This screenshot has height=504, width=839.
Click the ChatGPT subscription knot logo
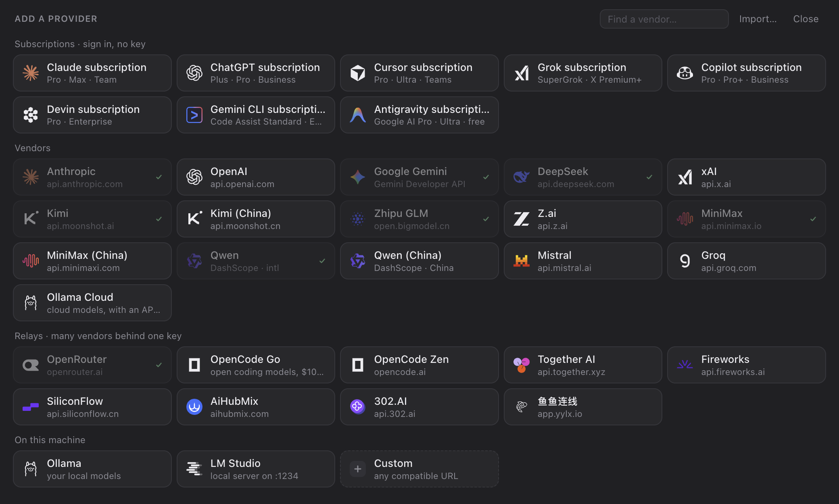[194, 73]
